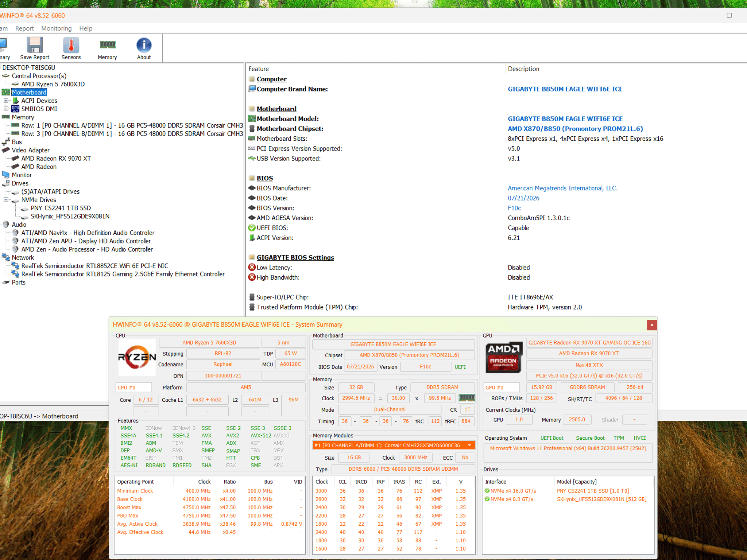The width and height of the screenshot is (747, 560).
Task: Select PNY CS2241 1TB SSD tree item
Action: [61, 208]
